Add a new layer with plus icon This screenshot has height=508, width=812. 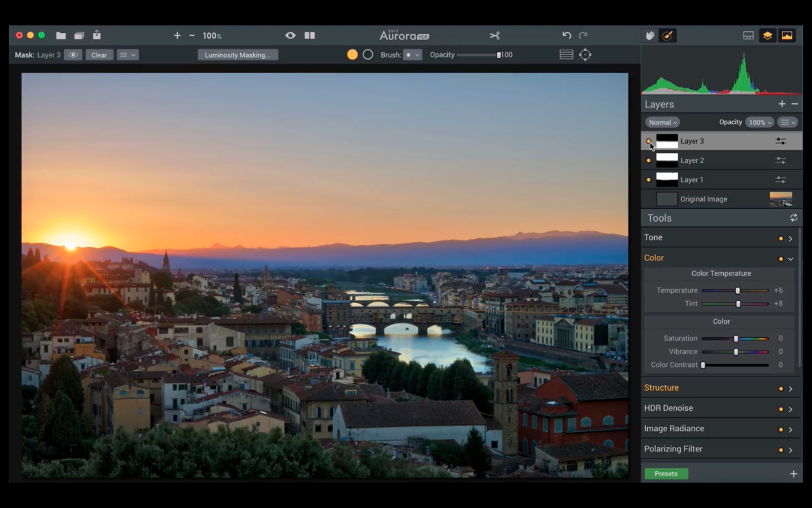click(782, 104)
